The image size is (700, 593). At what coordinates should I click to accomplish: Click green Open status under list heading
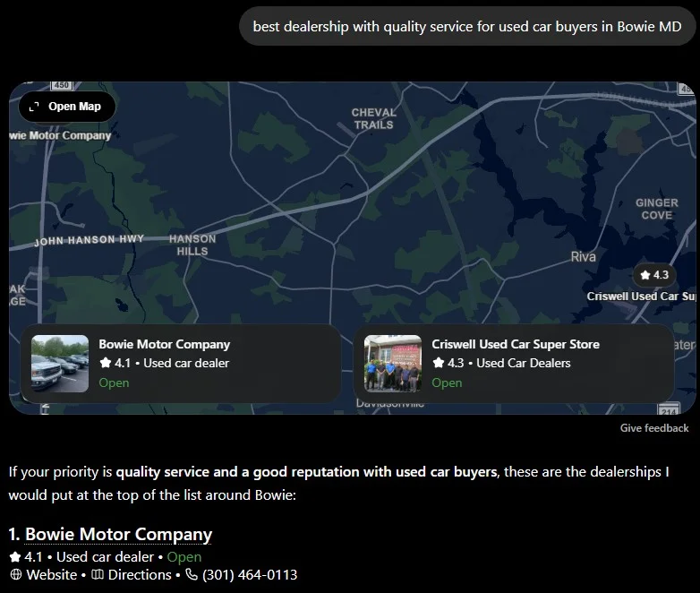click(x=184, y=557)
